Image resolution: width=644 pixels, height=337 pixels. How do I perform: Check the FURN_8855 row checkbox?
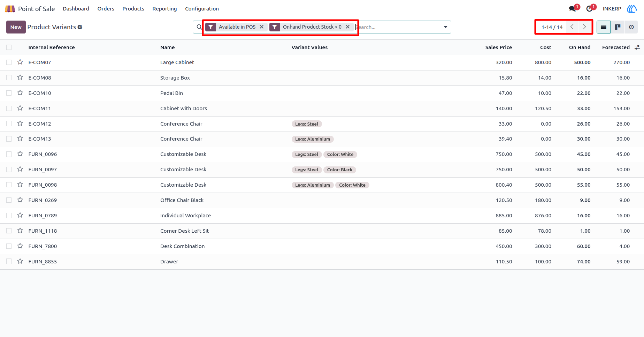[9, 262]
